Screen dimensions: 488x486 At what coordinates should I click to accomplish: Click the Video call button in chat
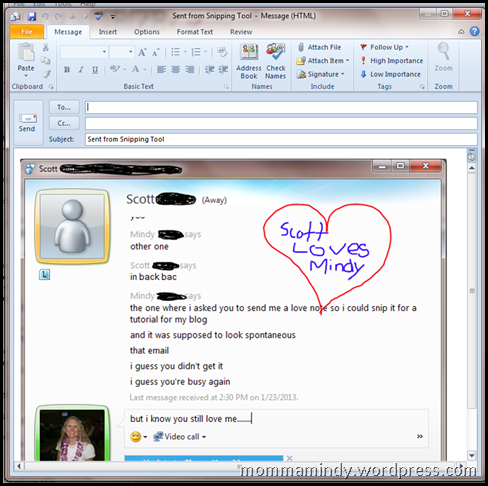[x=180, y=437]
